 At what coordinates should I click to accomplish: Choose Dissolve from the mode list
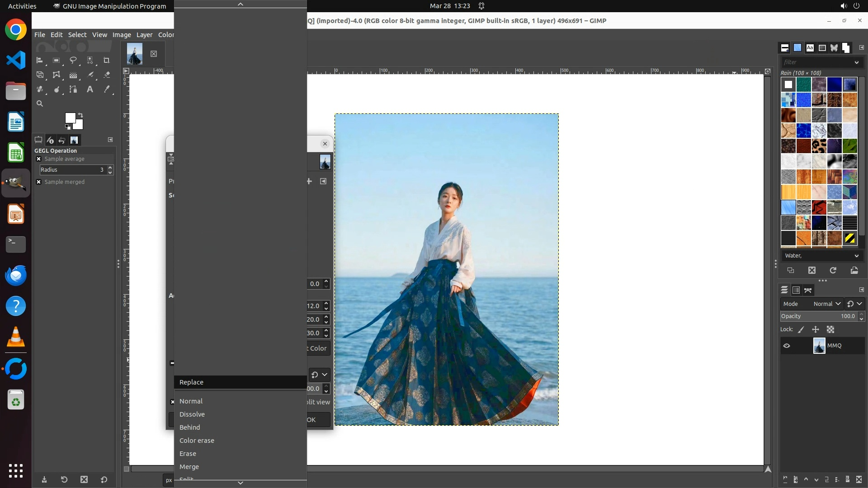pyautogui.click(x=192, y=414)
